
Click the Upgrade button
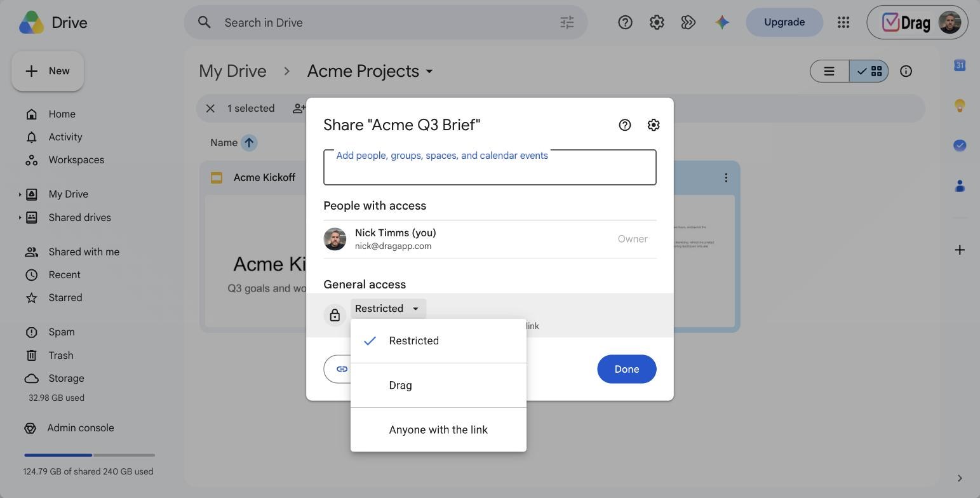(784, 22)
